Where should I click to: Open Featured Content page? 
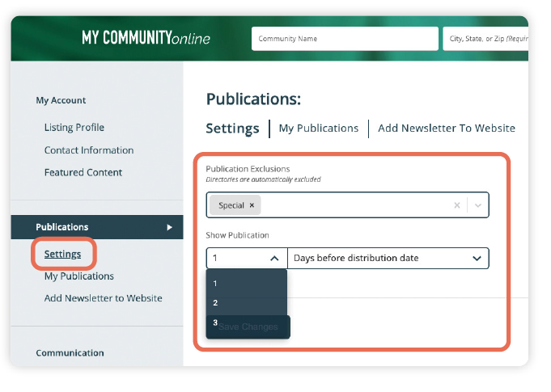[x=83, y=172]
